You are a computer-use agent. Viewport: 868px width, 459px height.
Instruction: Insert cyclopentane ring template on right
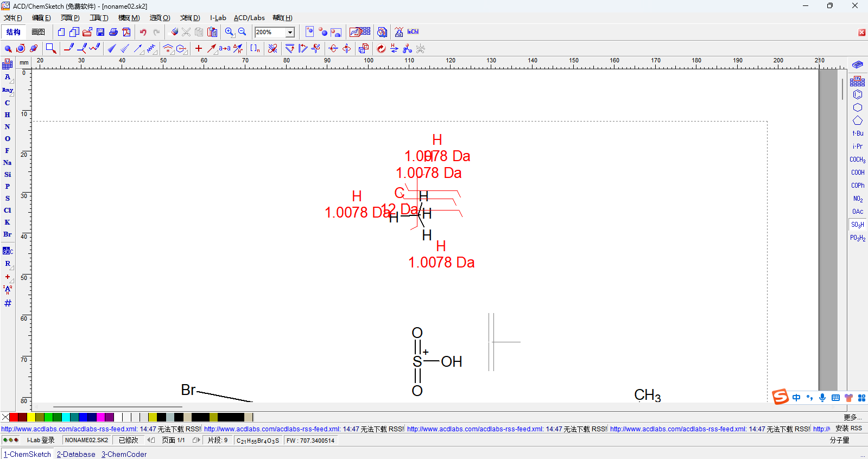point(858,120)
